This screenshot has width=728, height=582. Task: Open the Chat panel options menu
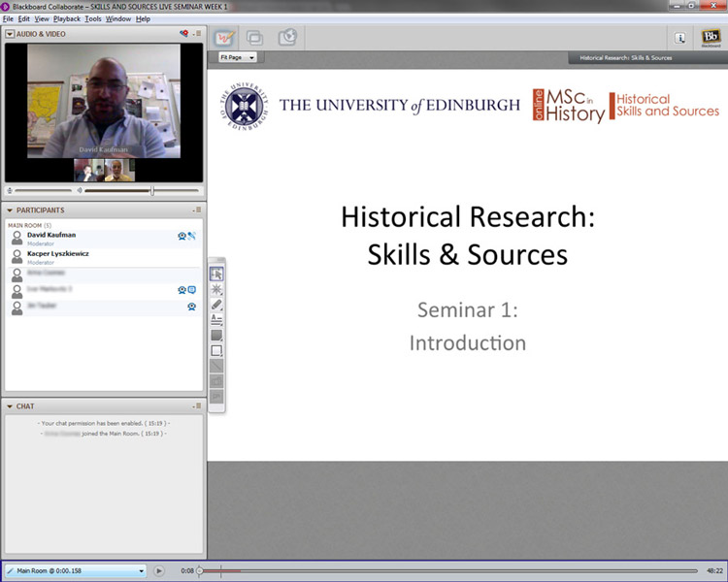197,405
